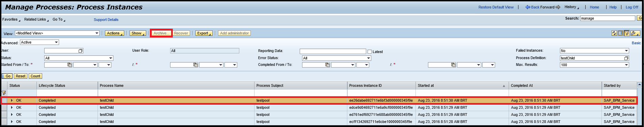Expand the row with ID ed761edf...
Image resolution: width=644 pixels, height=127 pixels.
coord(12,115)
